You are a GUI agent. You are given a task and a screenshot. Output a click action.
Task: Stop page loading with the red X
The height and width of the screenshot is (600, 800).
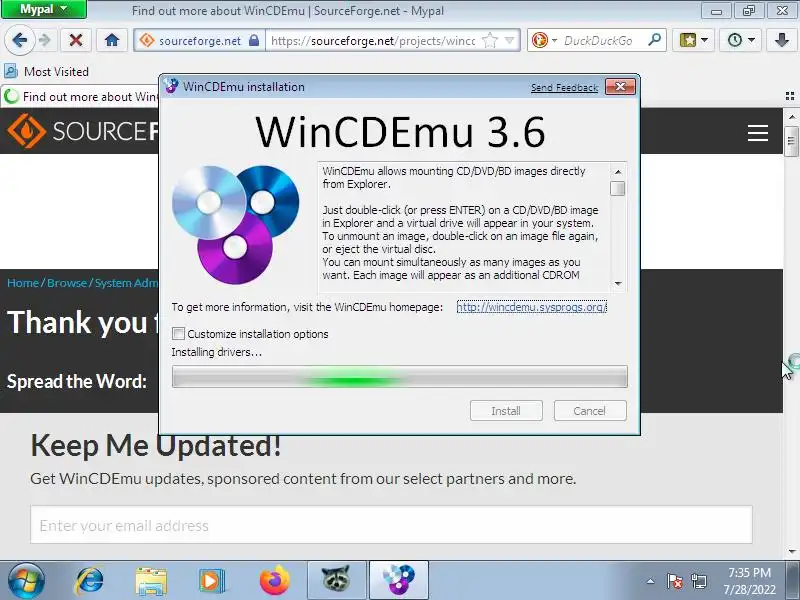point(76,40)
